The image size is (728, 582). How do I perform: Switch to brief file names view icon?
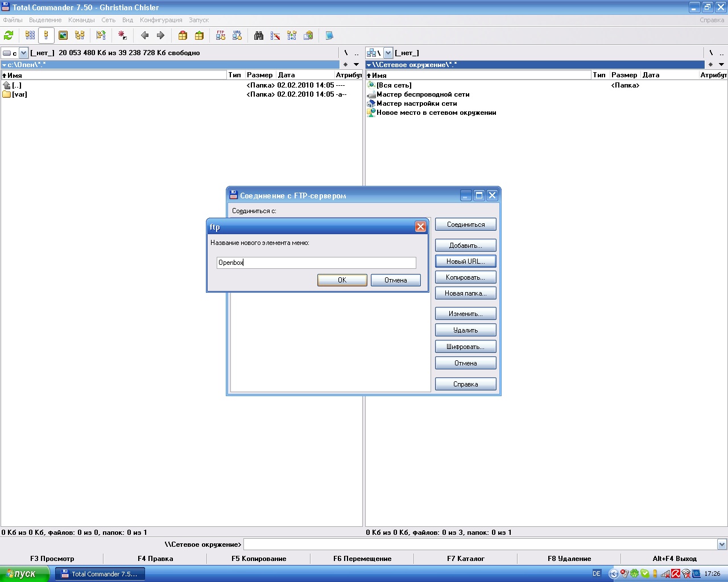click(x=30, y=35)
